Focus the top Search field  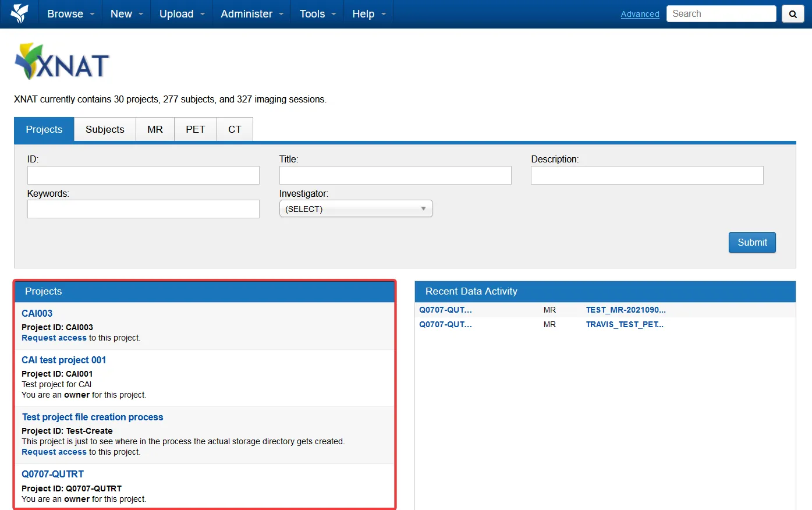coord(721,14)
